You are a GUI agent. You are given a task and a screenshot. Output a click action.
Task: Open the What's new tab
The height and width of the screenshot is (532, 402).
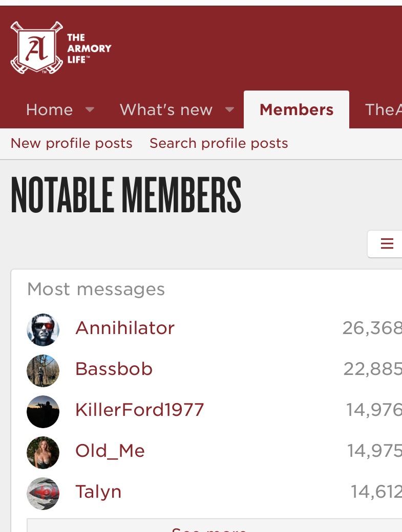166,109
